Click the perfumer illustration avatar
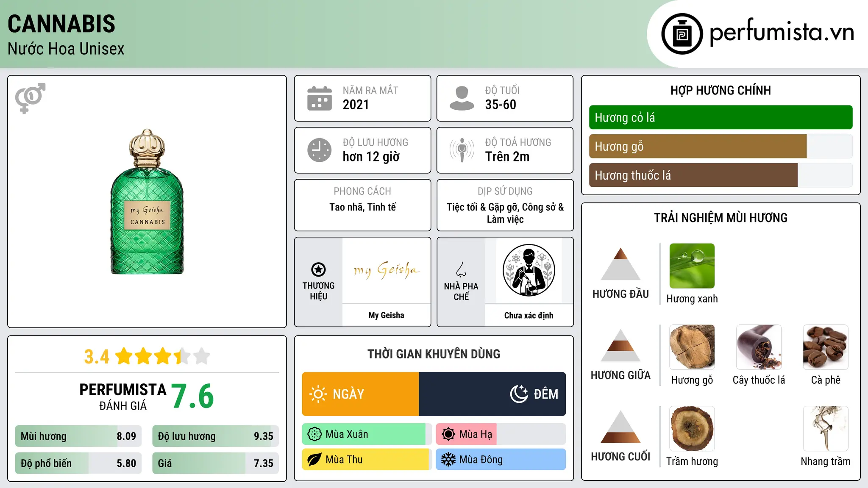868x488 pixels. (529, 270)
